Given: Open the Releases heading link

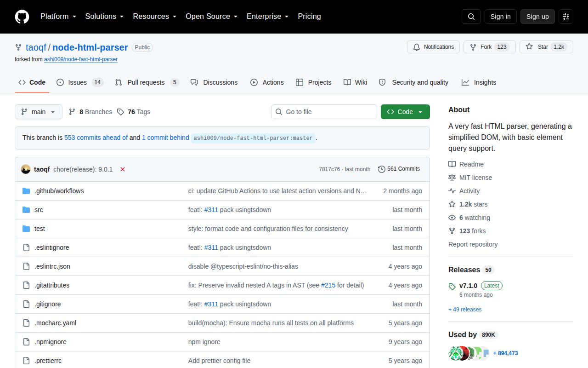Looking at the screenshot, I should point(471,270).
